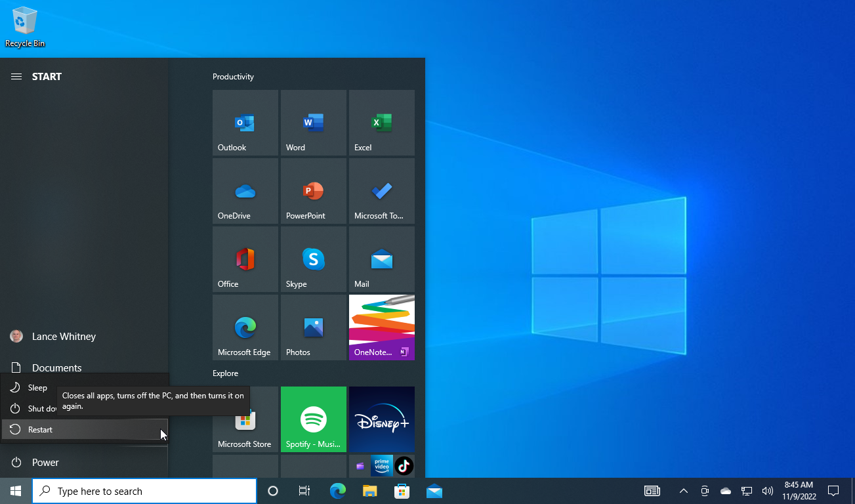Launch Microsoft Edge tile
The height and width of the screenshot is (504, 855).
pyautogui.click(x=245, y=327)
